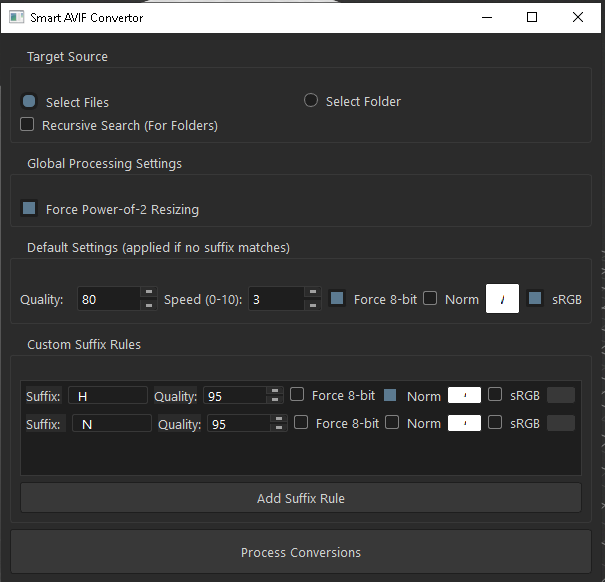Decrease Speed value with down arrow
Screen dimensions: 605x582
point(313,305)
